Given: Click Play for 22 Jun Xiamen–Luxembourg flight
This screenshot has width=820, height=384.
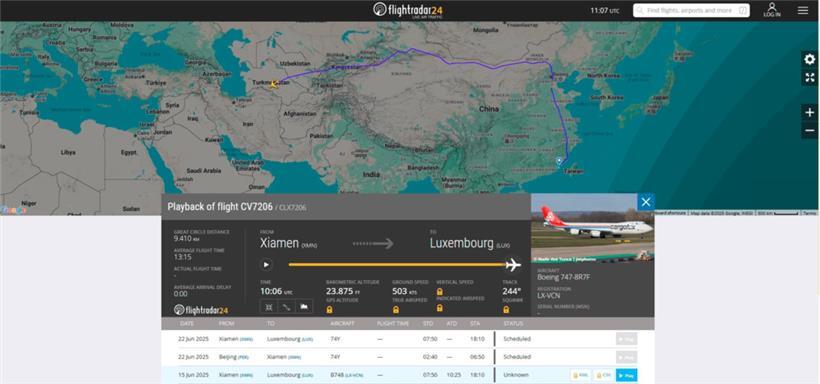Looking at the screenshot, I should click(x=626, y=339).
